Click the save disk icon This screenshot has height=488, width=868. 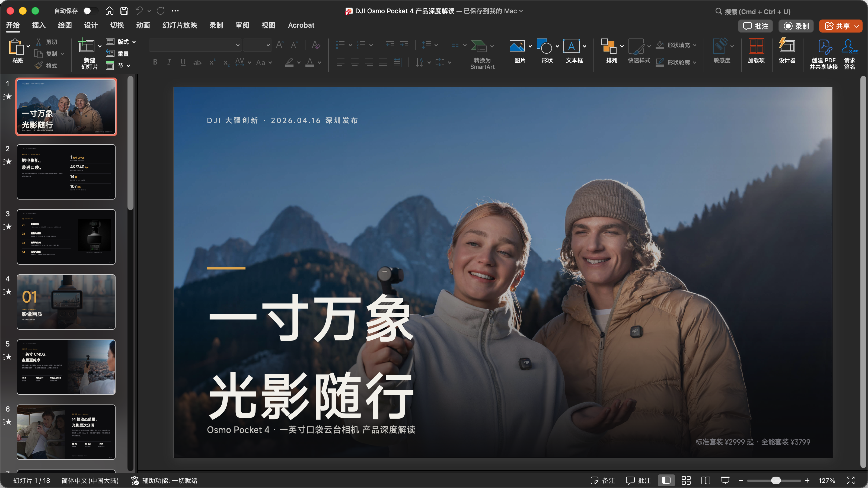point(124,11)
